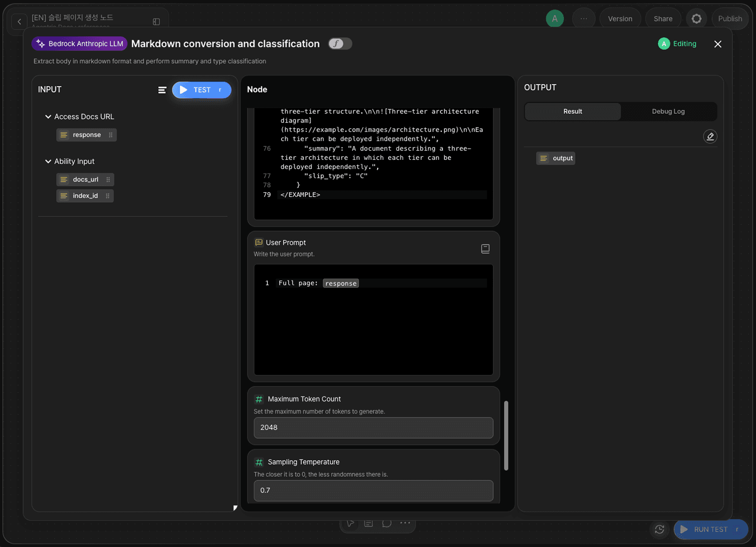
Task: Select the docs_url input variable chip
Action: click(85, 179)
